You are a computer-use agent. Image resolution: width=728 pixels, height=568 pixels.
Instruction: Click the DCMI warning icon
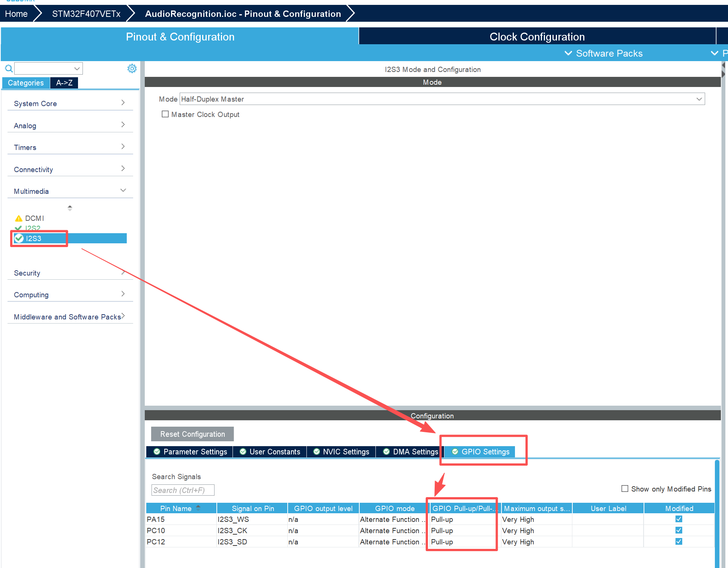pyautogui.click(x=18, y=218)
